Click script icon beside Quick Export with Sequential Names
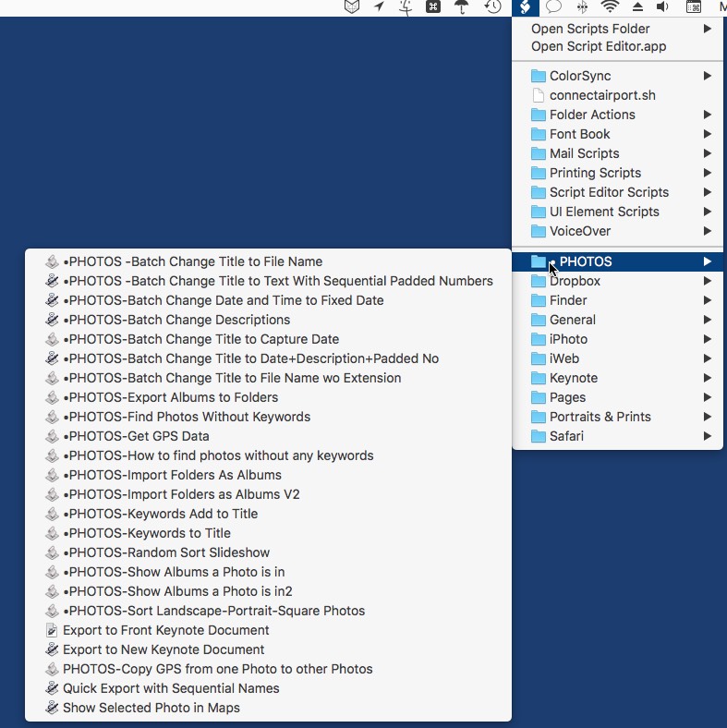Viewport: 727px width, 728px height. click(52, 688)
